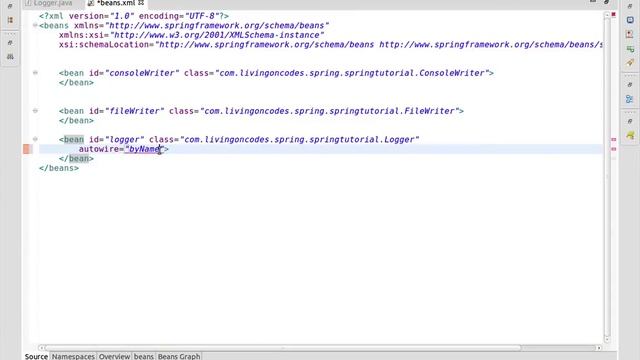Click closing </bean> tag under consoleWriter bean
This screenshot has width=640, height=360.
click(76, 82)
